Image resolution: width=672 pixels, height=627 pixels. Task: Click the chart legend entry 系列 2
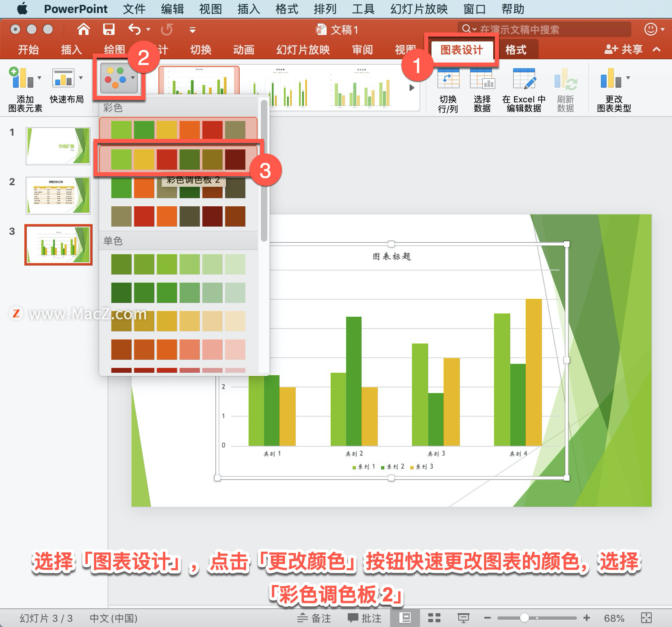tap(392, 467)
